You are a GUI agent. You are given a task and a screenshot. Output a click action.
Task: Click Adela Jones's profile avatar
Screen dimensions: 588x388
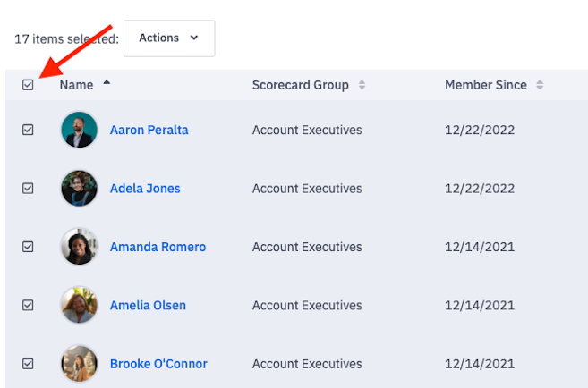tap(79, 189)
